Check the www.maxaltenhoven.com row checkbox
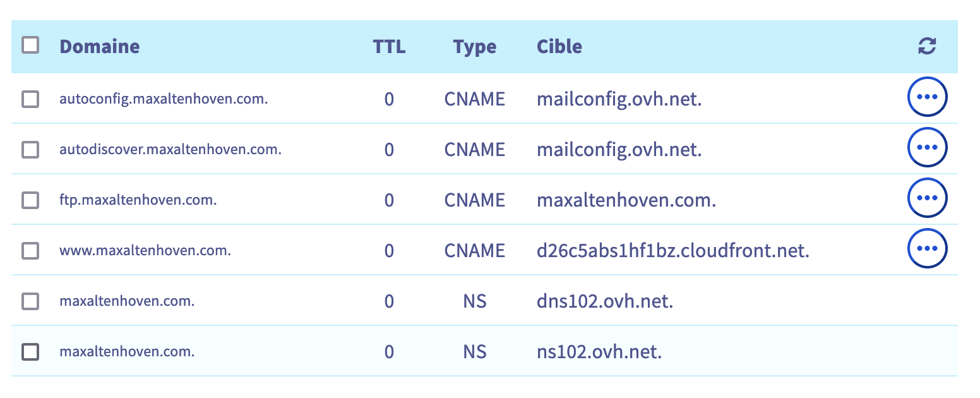Viewport: 980px width, 398px height. 30,251
